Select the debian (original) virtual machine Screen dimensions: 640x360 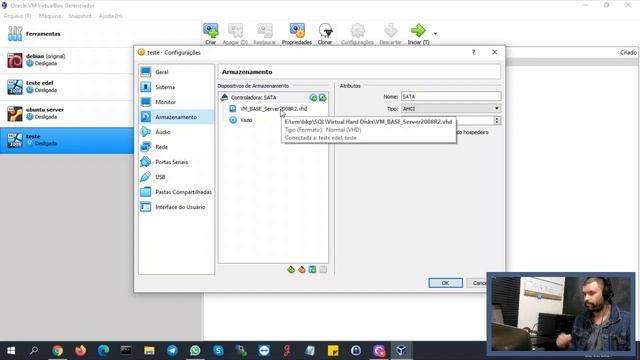tap(67, 60)
